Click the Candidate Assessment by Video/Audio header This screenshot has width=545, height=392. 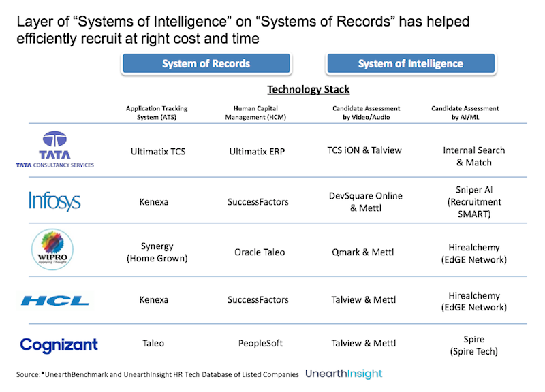[x=366, y=113]
